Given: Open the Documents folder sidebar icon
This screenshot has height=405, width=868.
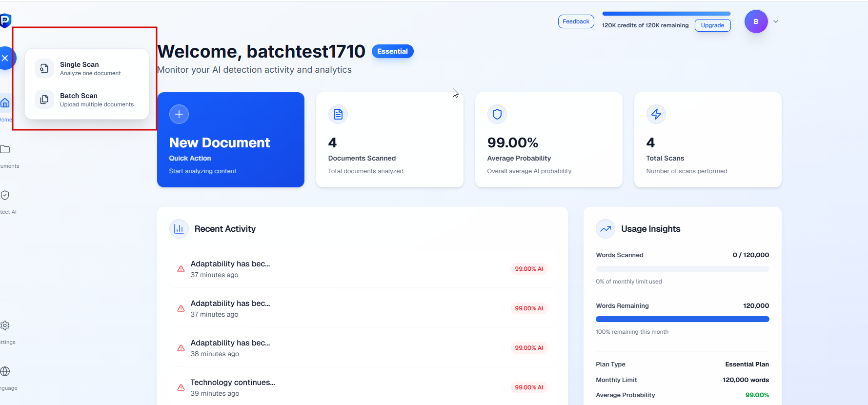Looking at the screenshot, I should [5, 149].
